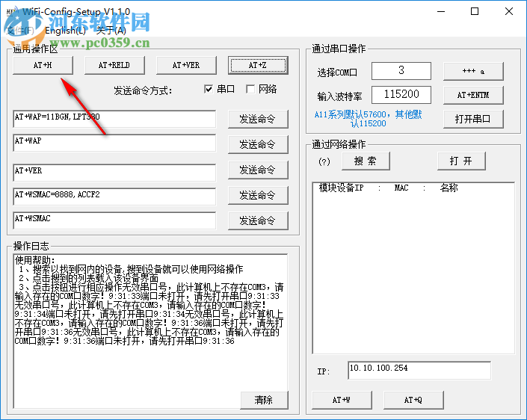Click the 打开 network button
Viewport: 527px width, 420px height.
click(x=461, y=161)
